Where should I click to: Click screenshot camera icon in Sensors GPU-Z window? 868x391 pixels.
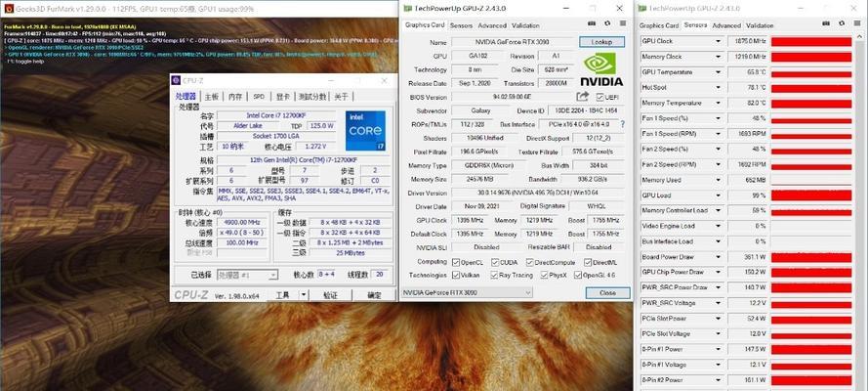click(826, 23)
